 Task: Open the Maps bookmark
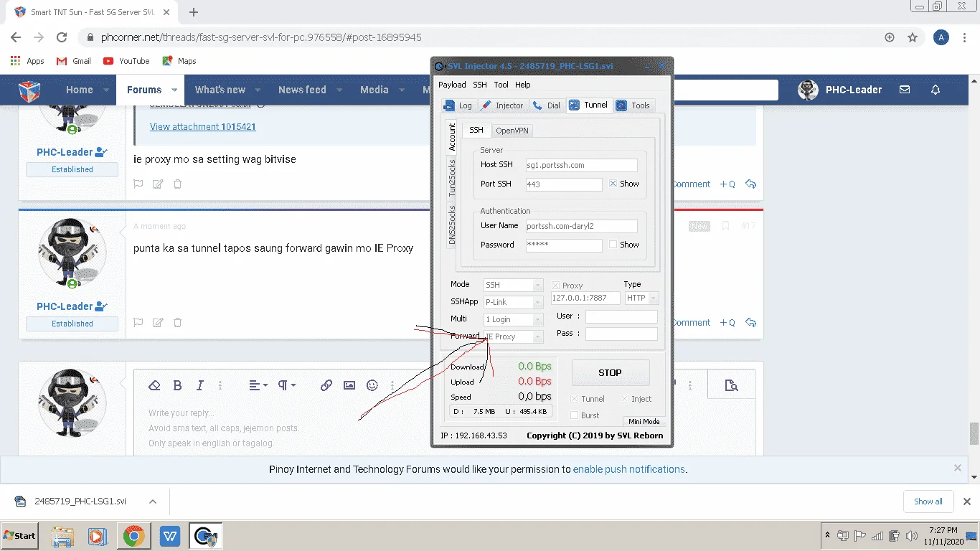[x=179, y=61]
